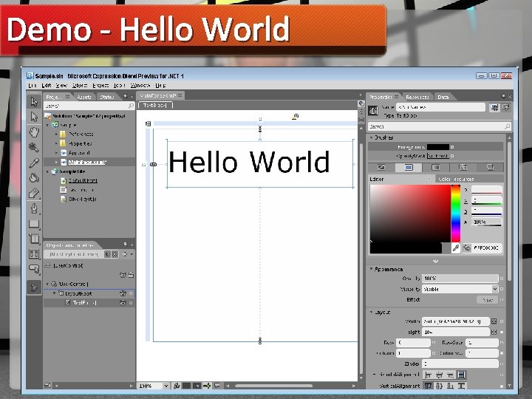Open MainPage.xaml in project tree
The image size is (532, 399).
87,162
